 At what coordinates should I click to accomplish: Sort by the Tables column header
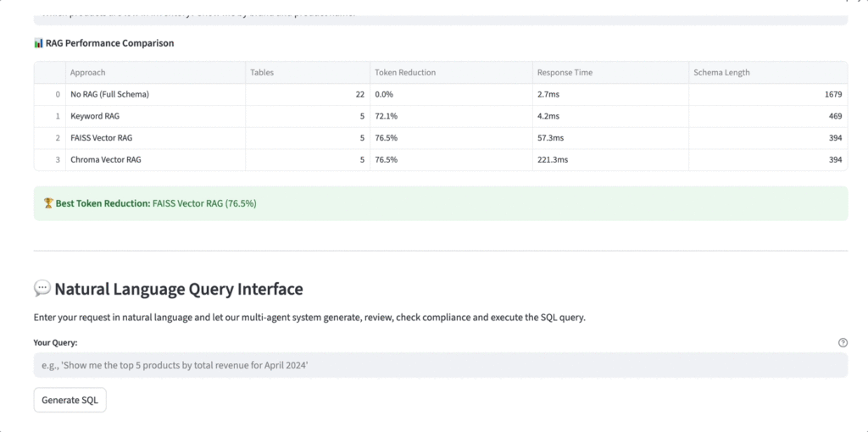tap(262, 73)
